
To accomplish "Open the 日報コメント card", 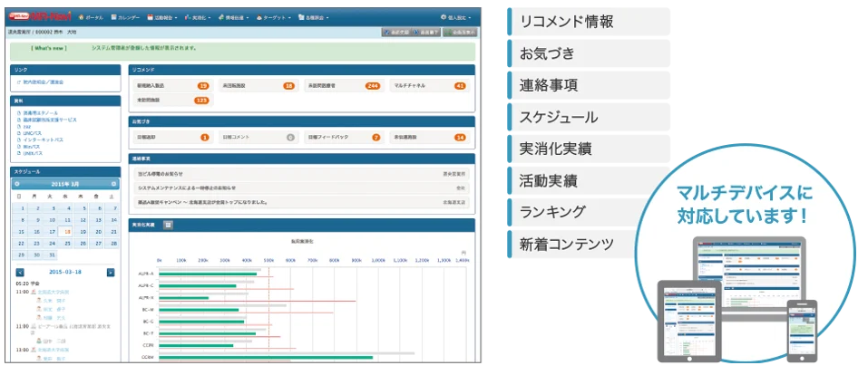I will click(258, 137).
